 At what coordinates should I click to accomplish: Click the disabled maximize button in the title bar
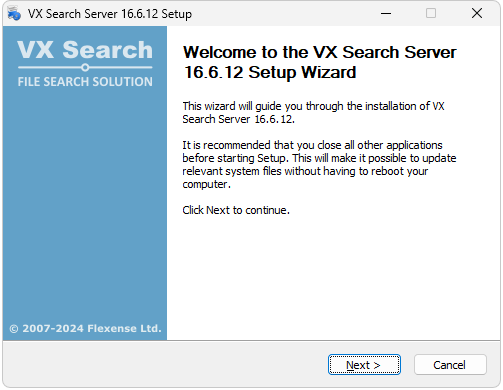click(x=431, y=13)
